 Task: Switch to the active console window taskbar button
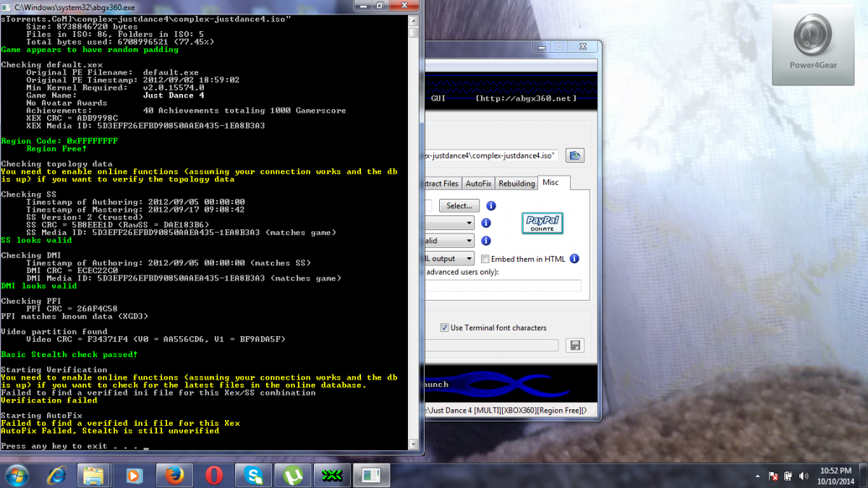pos(371,475)
